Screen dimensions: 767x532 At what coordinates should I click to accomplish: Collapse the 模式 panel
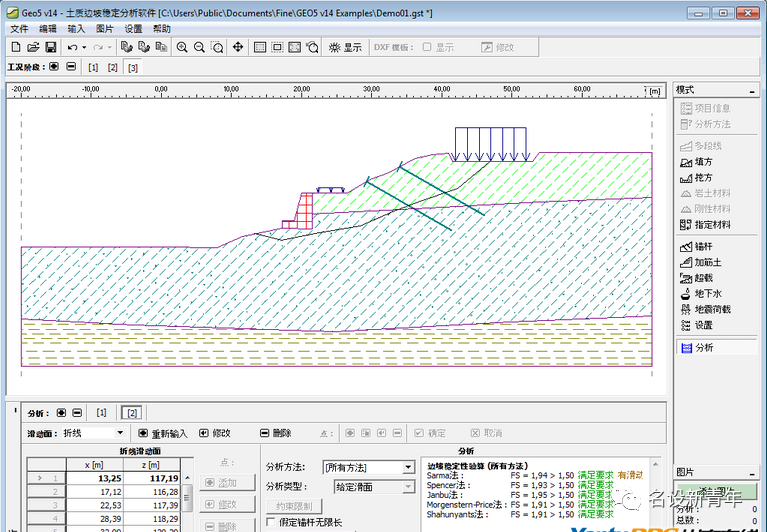tap(752, 91)
